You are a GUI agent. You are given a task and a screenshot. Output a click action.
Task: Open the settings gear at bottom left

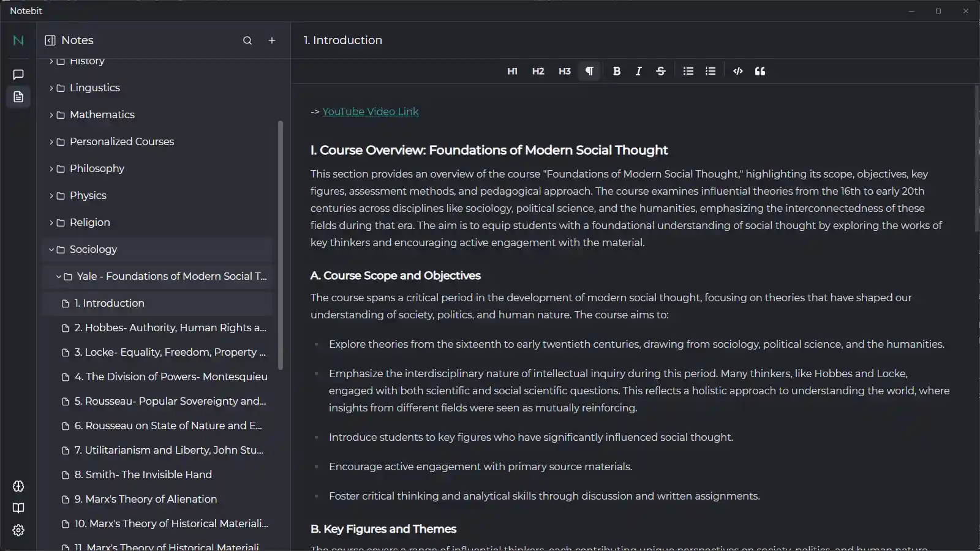pyautogui.click(x=18, y=530)
